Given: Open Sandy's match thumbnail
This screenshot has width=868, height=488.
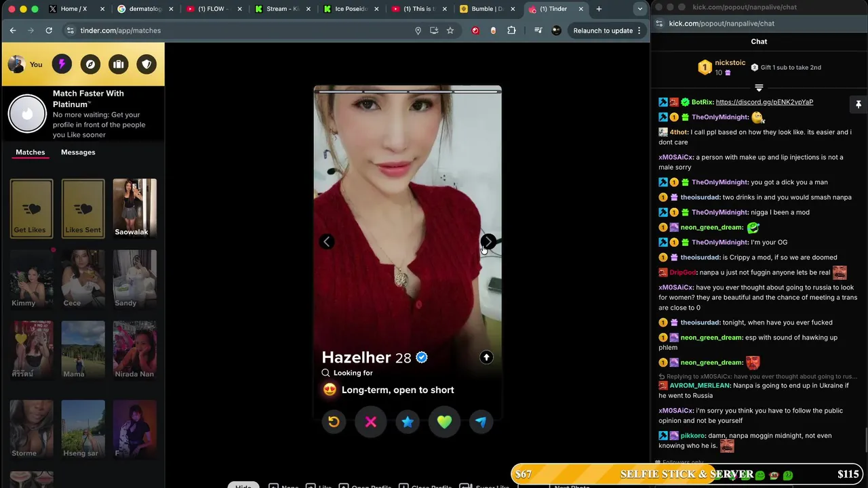Looking at the screenshot, I should pos(134,279).
